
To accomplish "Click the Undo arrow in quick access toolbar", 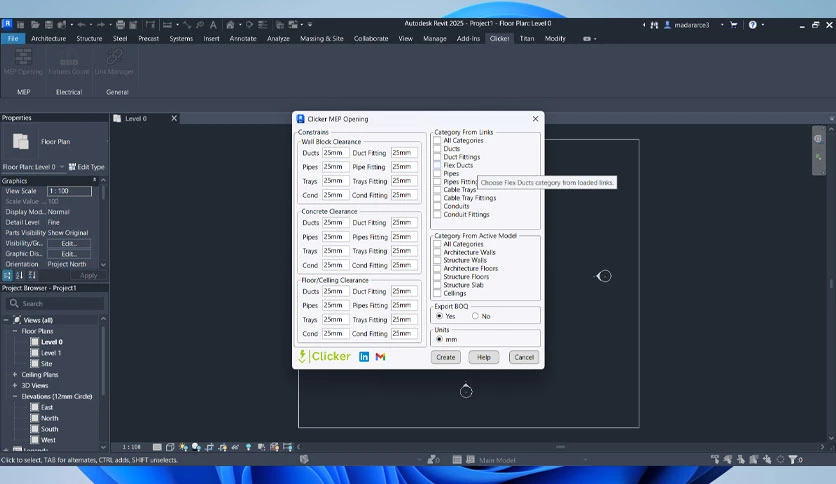I will click(x=81, y=25).
